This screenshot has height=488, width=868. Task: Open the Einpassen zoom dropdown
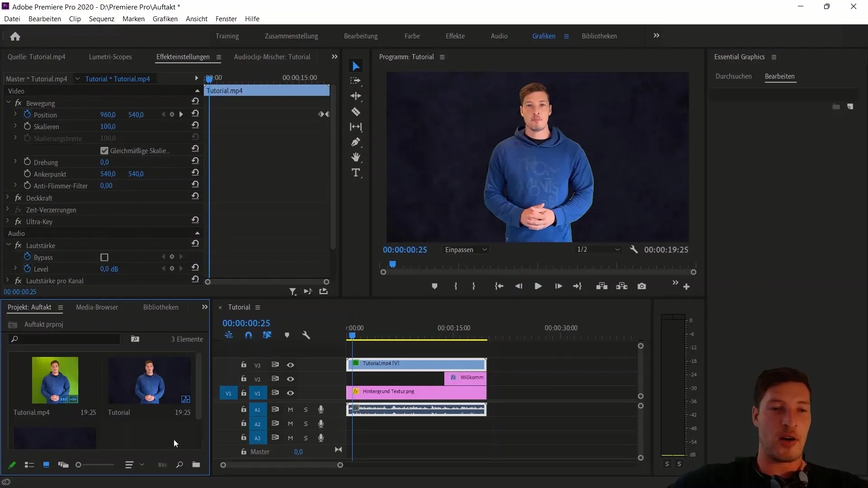point(465,250)
